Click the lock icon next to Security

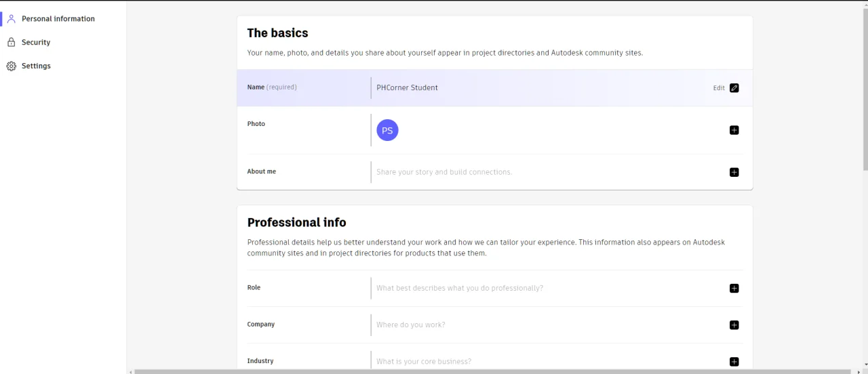[x=12, y=42]
